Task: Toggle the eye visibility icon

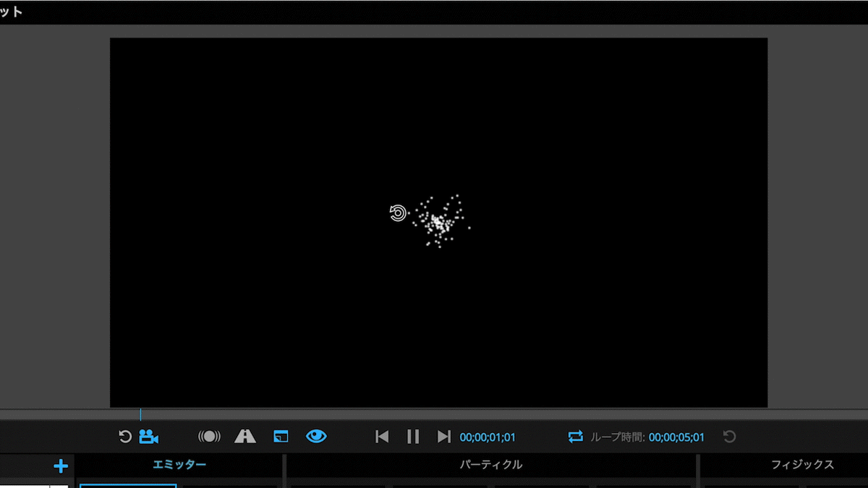Action: point(316,436)
